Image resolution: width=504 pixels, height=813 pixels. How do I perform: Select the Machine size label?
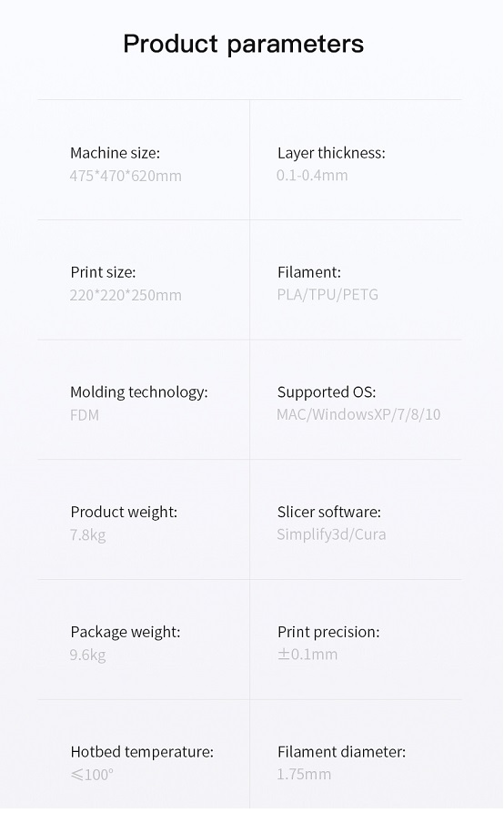[x=115, y=153]
